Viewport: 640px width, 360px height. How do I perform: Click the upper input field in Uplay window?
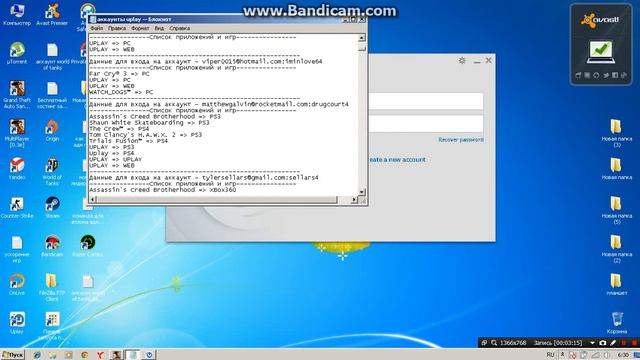tap(426, 101)
